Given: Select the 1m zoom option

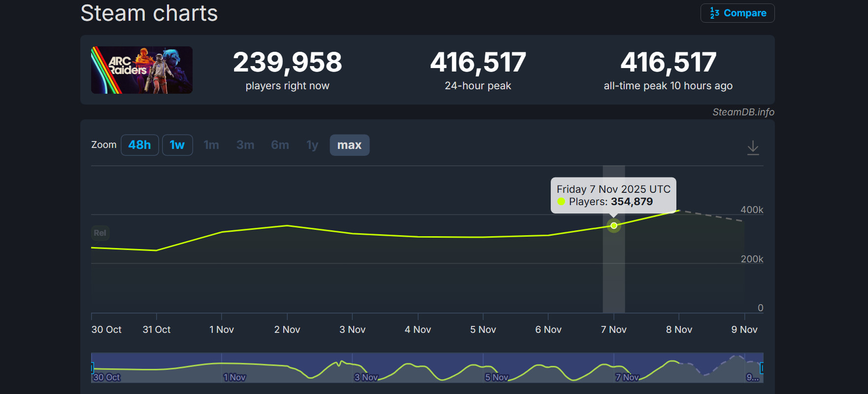Looking at the screenshot, I should coord(211,145).
